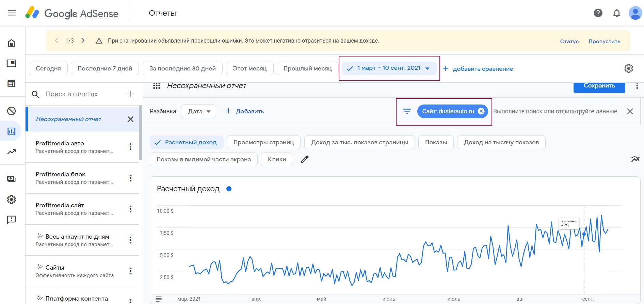Screen dimensions: 644x304
Task: Go to Home in the left sidebar
Action: tap(12, 43)
